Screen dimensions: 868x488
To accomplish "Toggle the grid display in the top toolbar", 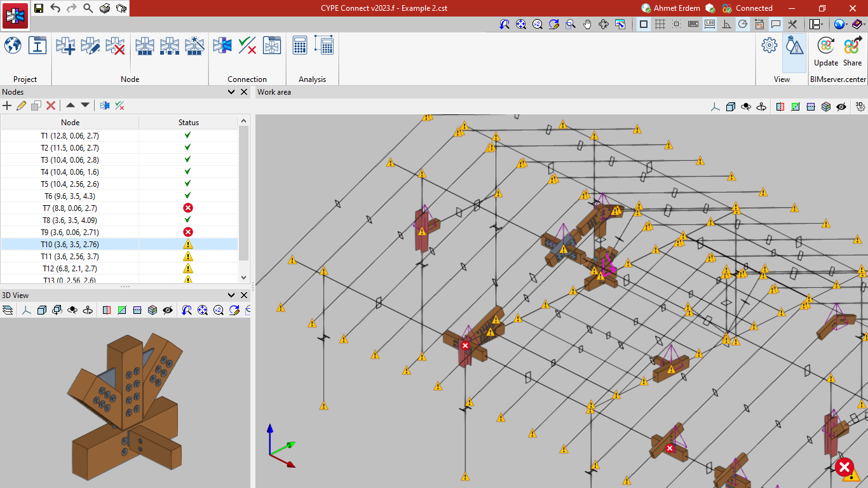I will pyautogui.click(x=660, y=24).
